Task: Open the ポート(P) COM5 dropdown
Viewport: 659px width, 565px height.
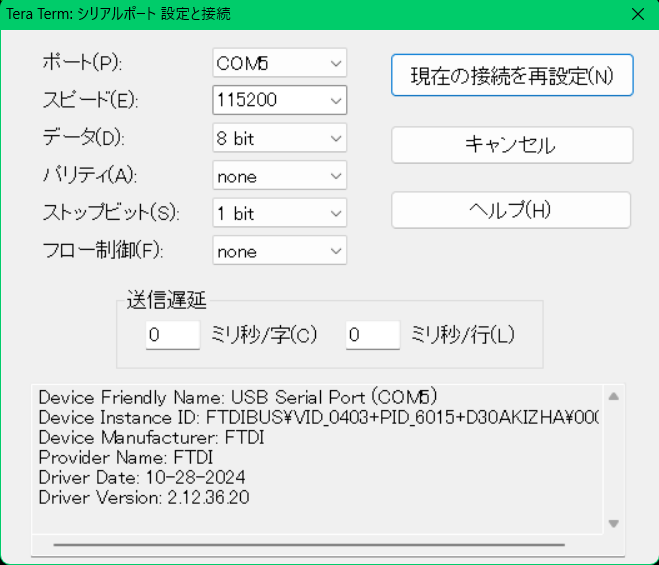Action: 279,63
